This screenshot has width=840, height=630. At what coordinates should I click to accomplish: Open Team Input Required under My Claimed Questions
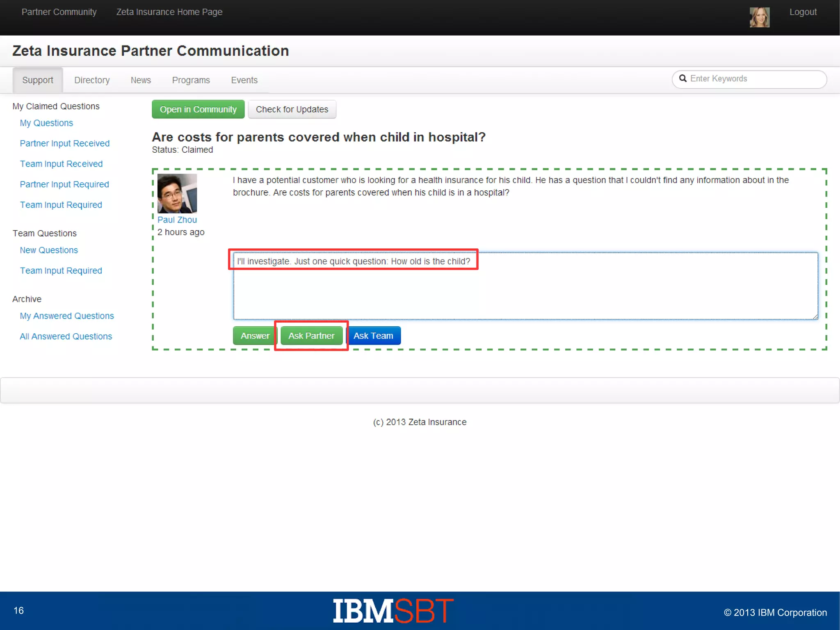(61, 205)
